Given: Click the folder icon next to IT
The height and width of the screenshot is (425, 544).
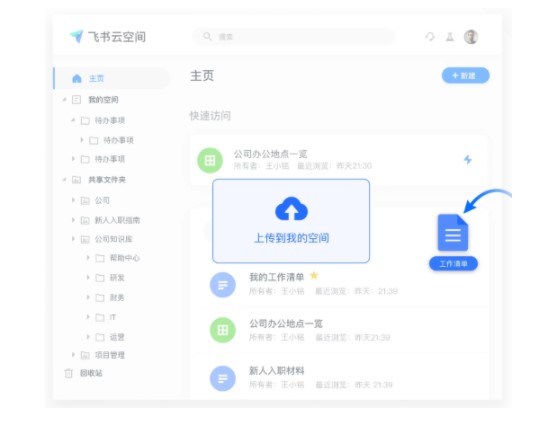Looking at the screenshot, I should point(100,317).
